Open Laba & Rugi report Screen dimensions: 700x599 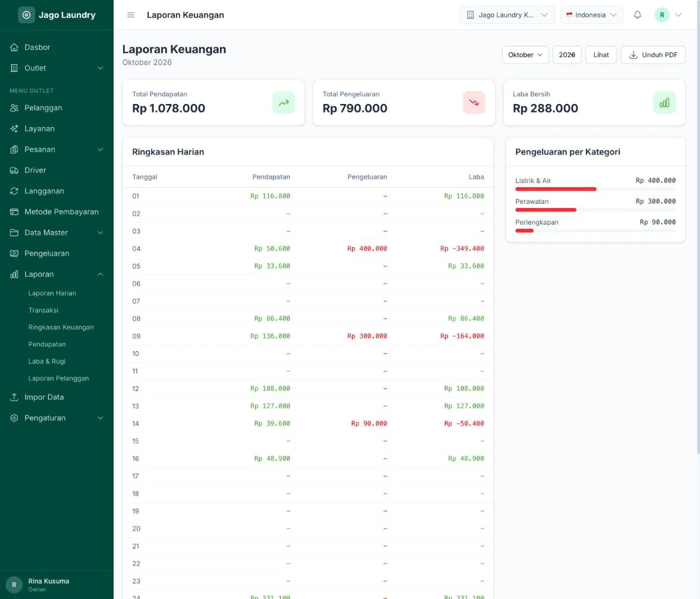click(x=47, y=361)
